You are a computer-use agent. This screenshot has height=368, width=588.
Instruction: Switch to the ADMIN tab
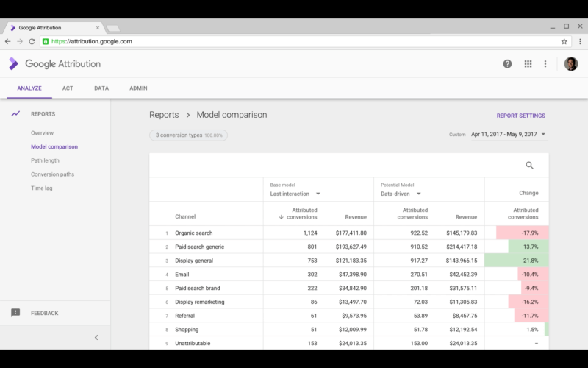[138, 88]
